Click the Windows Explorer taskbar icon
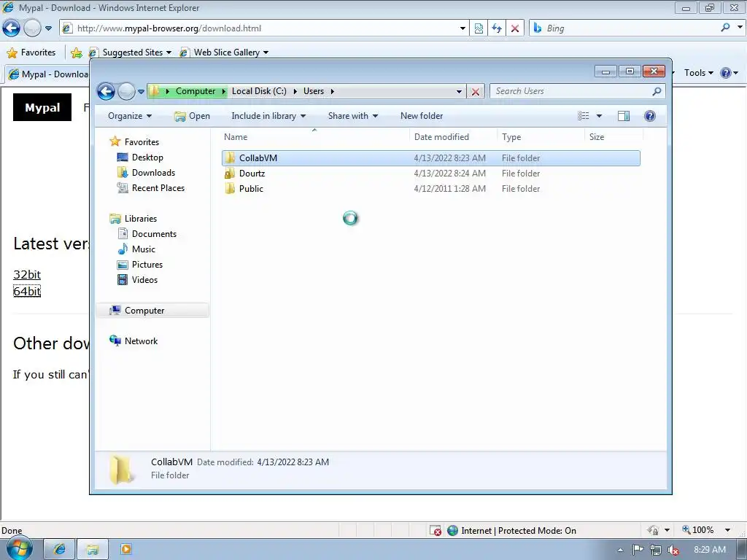Image resolution: width=747 pixels, height=560 pixels. coord(93,549)
